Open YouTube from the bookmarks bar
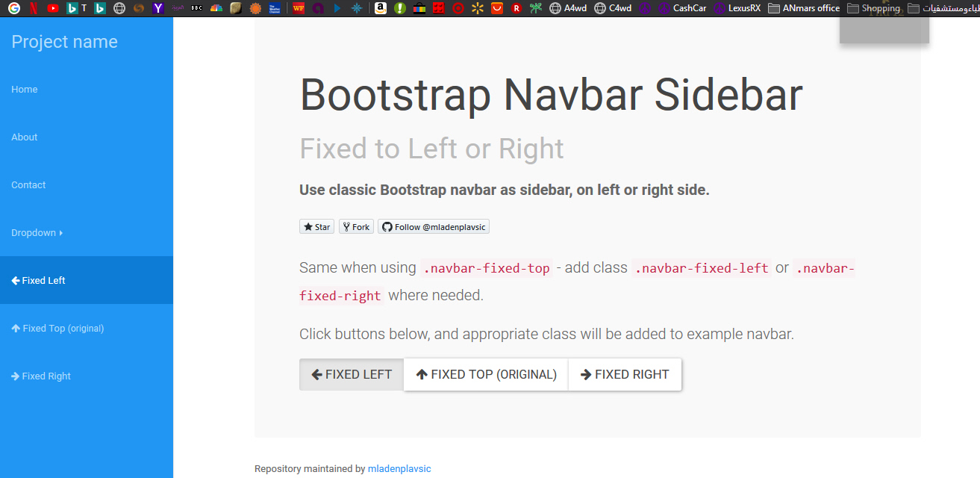Viewport: 980px width, 478px height. click(52, 8)
